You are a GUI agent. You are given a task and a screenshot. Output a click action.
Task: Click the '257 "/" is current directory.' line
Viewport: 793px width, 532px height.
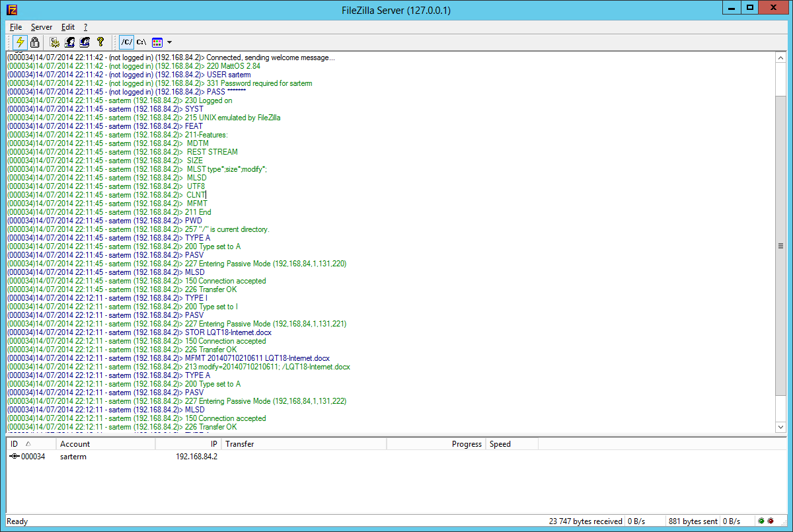pos(139,229)
